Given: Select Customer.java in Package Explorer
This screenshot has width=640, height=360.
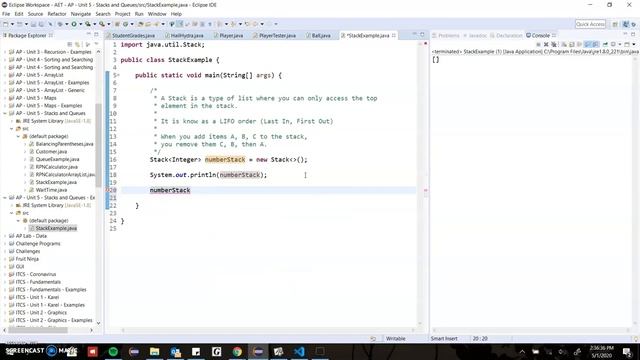Looking at the screenshot, I should 51,151.
